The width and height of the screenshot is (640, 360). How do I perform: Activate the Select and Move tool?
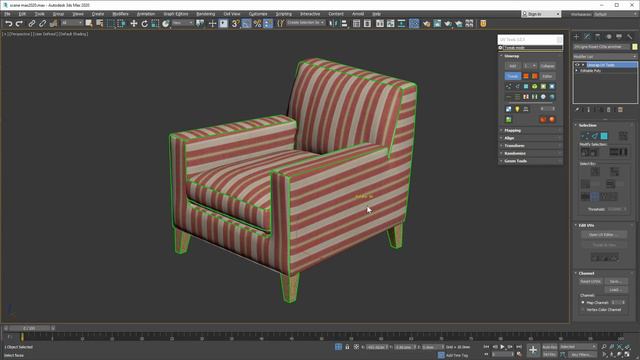134,24
